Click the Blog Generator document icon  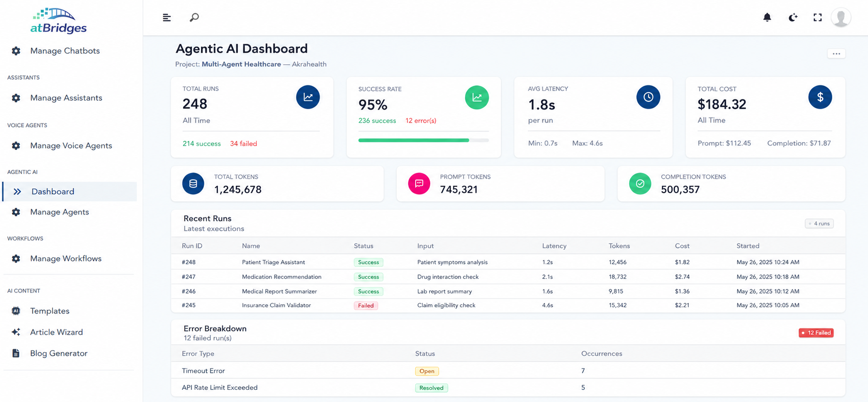click(16, 353)
